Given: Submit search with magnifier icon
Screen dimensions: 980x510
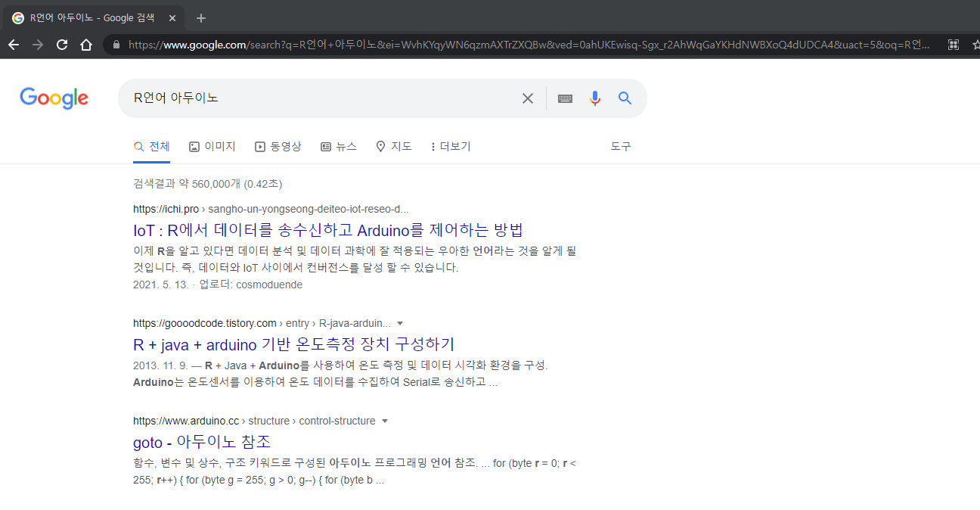Looking at the screenshot, I should 625,98.
